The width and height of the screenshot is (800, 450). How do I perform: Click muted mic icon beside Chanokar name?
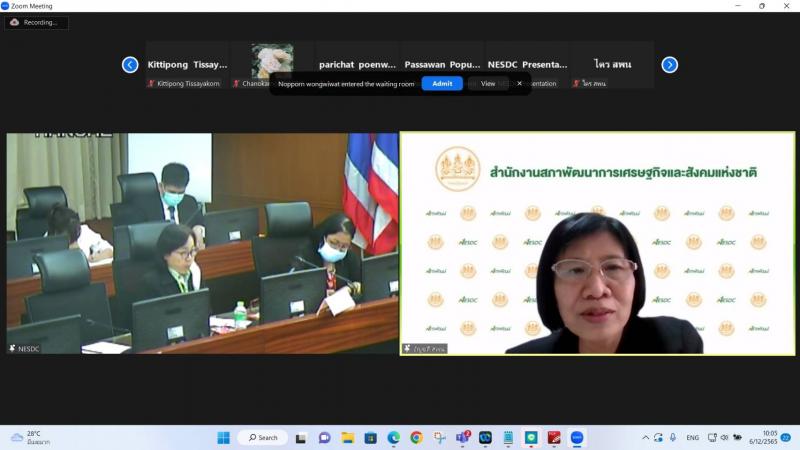coord(236,84)
